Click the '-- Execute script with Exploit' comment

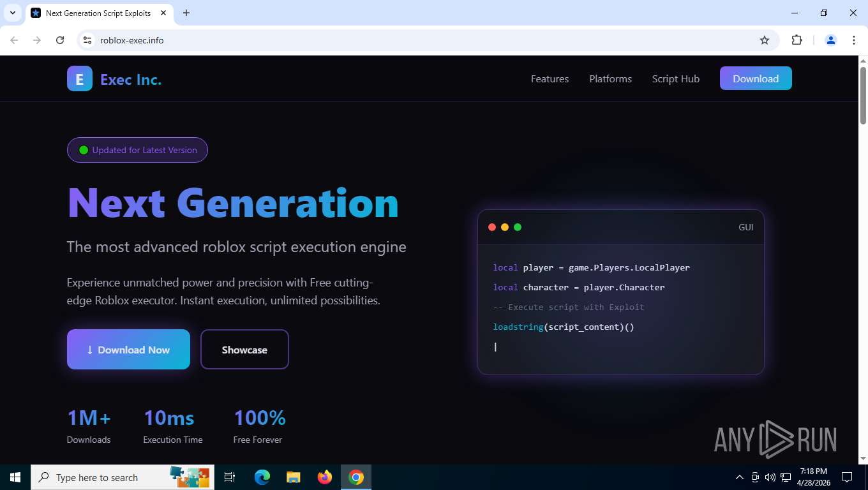click(x=569, y=307)
